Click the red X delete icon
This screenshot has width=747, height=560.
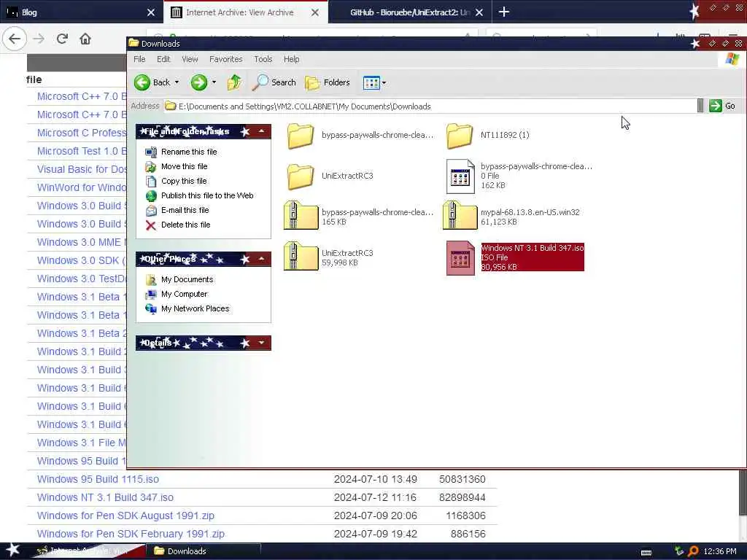tap(151, 225)
